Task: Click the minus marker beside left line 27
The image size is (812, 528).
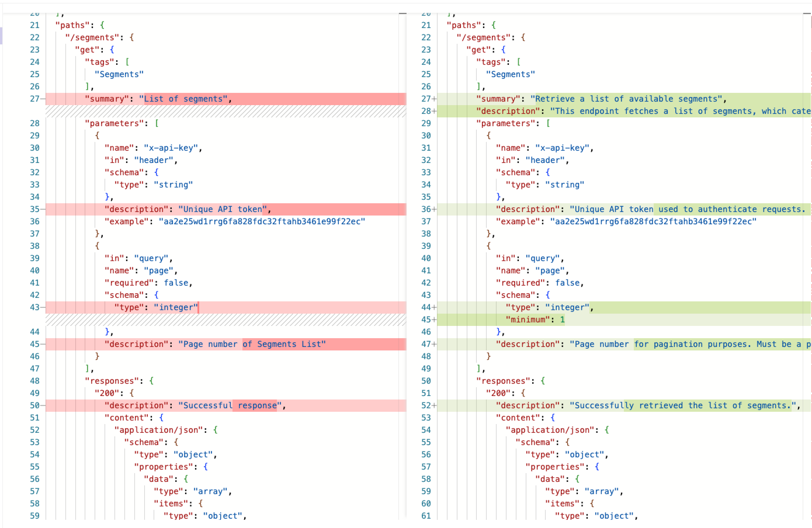Action: pos(43,99)
